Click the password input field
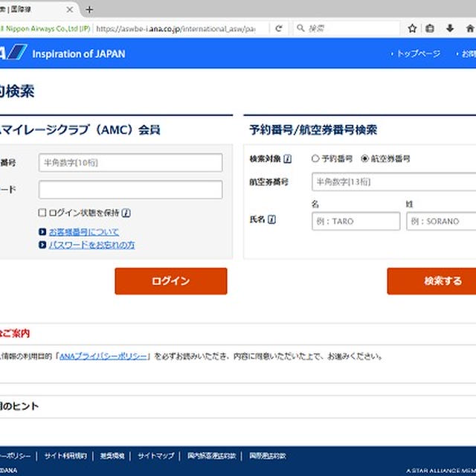Viewport: 476px width, 476px height. coord(131,190)
